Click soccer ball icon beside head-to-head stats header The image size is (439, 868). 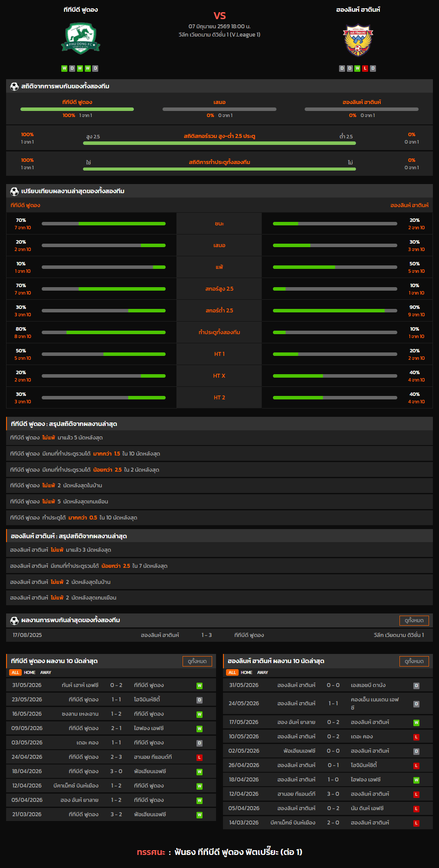pos(14,86)
